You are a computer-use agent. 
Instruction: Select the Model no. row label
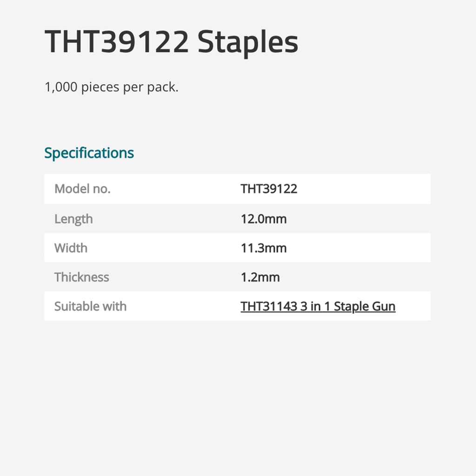(x=82, y=189)
